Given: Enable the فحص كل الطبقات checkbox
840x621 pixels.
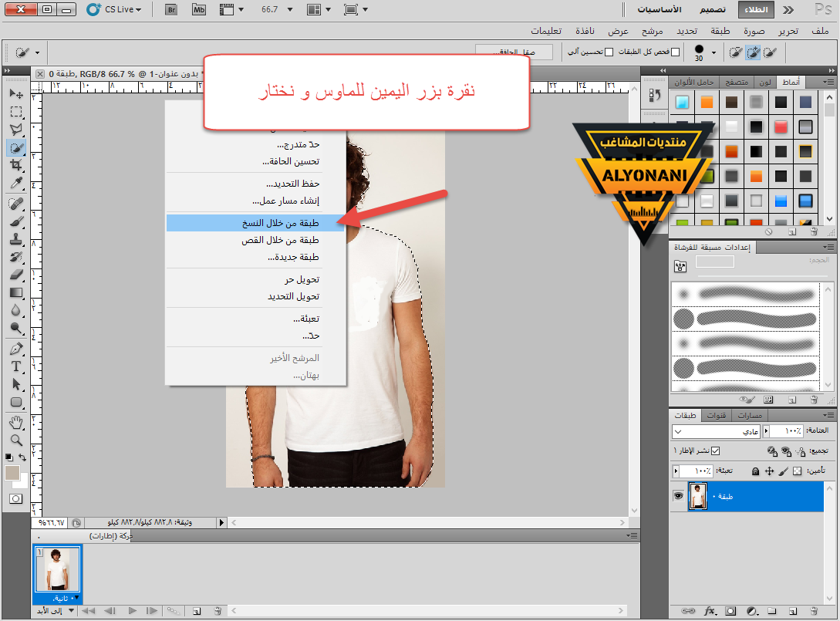Looking at the screenshot, I should pyautogui.click(x=676, y=52).
